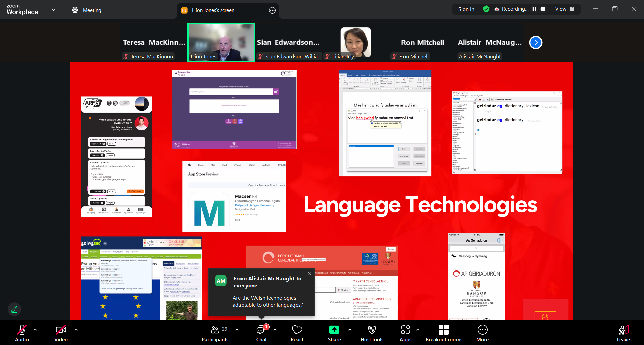
Task: Expand audio options arrow next to Audio
Action: 35,330
